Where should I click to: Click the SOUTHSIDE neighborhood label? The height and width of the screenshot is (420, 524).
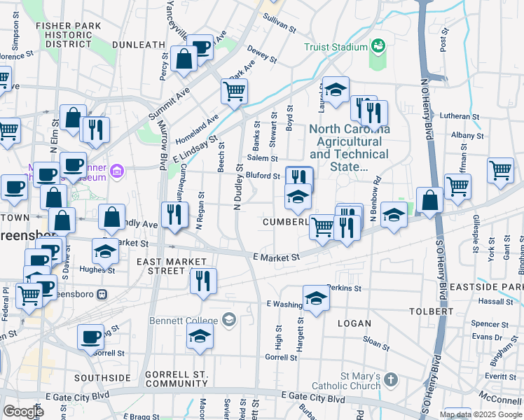click(x=102, y=378)
